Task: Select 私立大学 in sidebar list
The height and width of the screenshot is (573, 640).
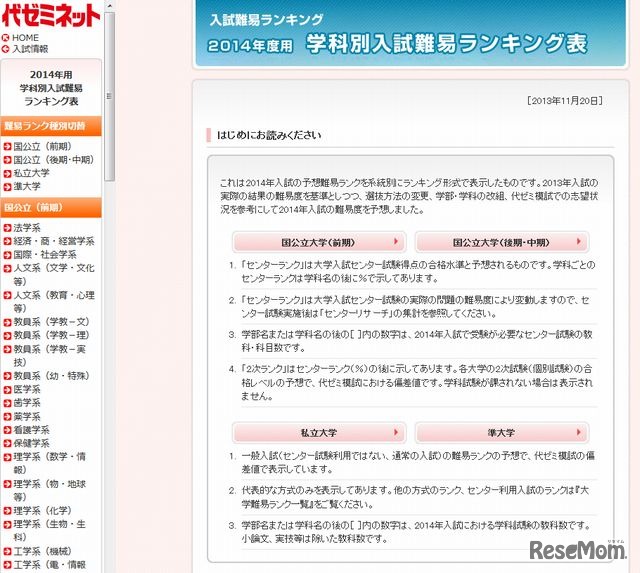Action: click(31, 173)
